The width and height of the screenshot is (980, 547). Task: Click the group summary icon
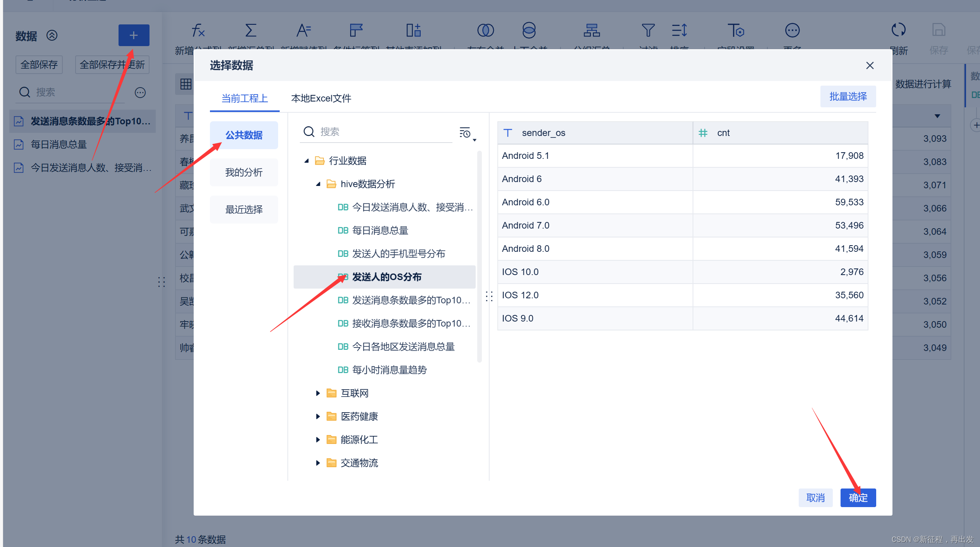591,30
